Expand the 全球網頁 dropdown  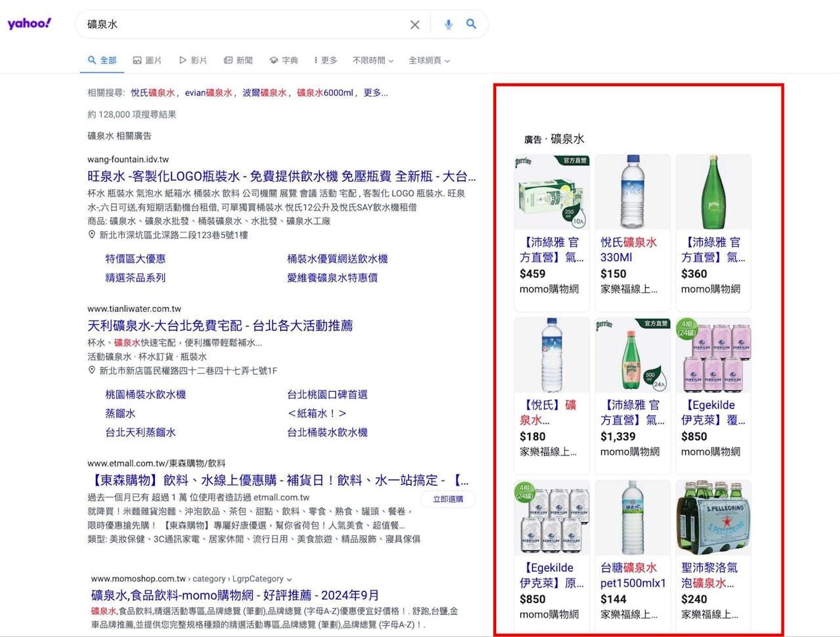429,60
